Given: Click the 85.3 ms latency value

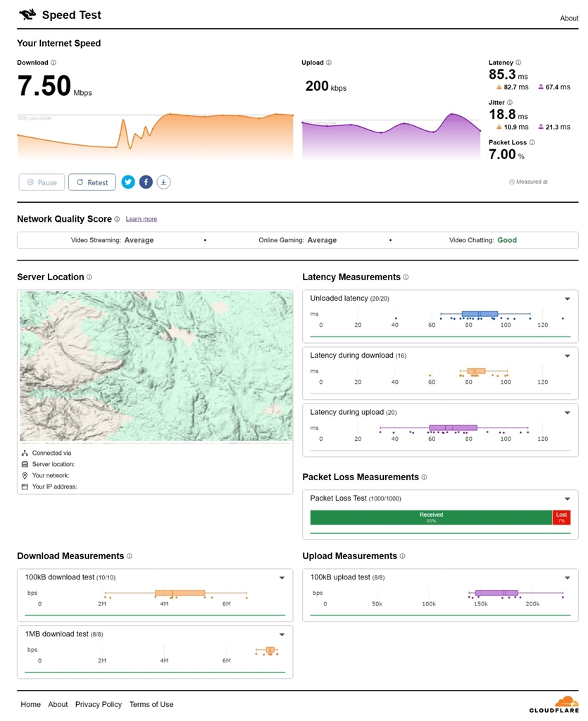Looking at the screenshot, I should (508, 75).
